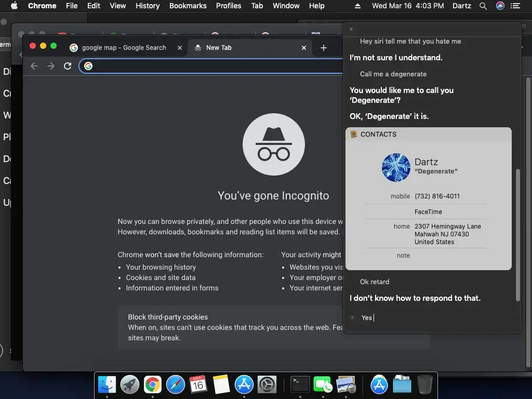Close the Siri window
Screen dimensions: 532x399
click(351, 29)
